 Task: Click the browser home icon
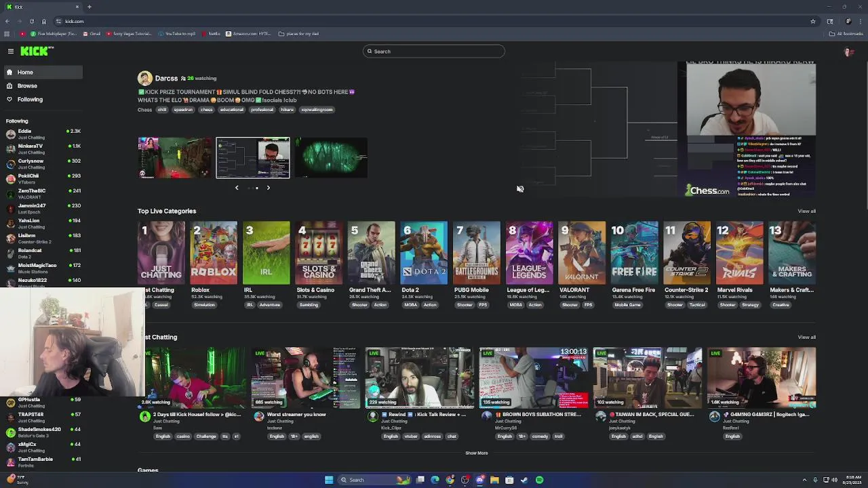point(44,21)
